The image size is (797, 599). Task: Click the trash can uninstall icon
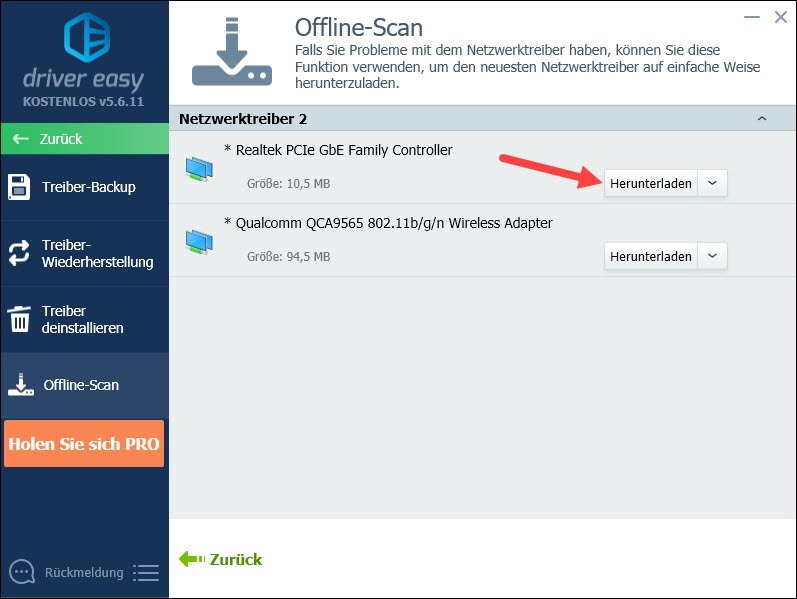pos(20,319)
